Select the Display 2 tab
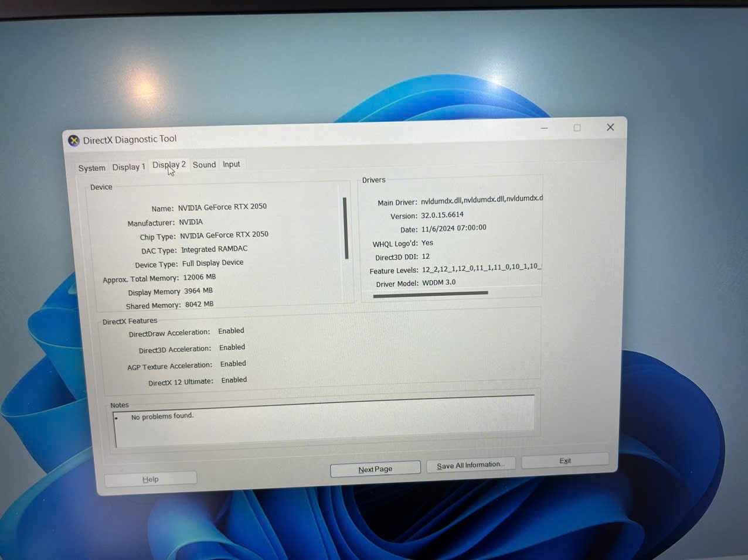748x560 pixels. [x=169, y=165]
